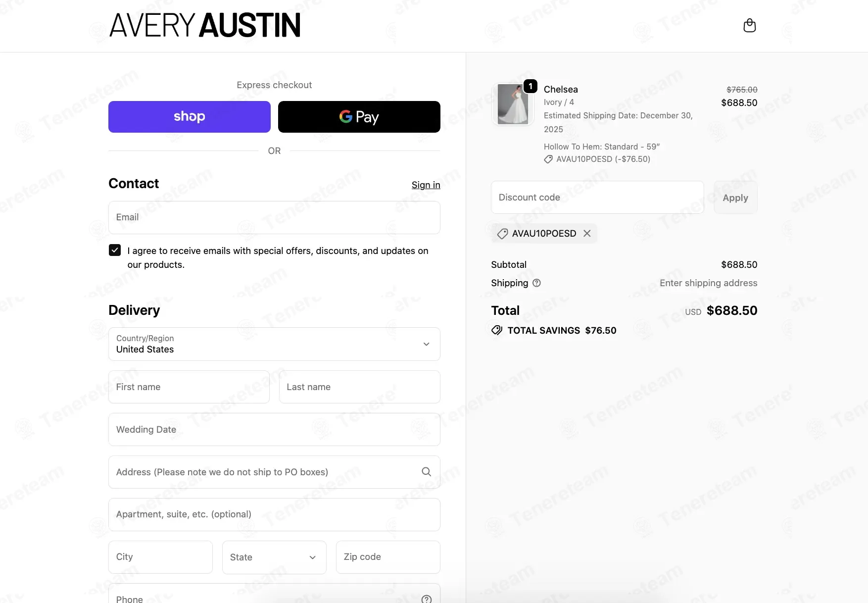Focus the Email input field

point(274,217)
